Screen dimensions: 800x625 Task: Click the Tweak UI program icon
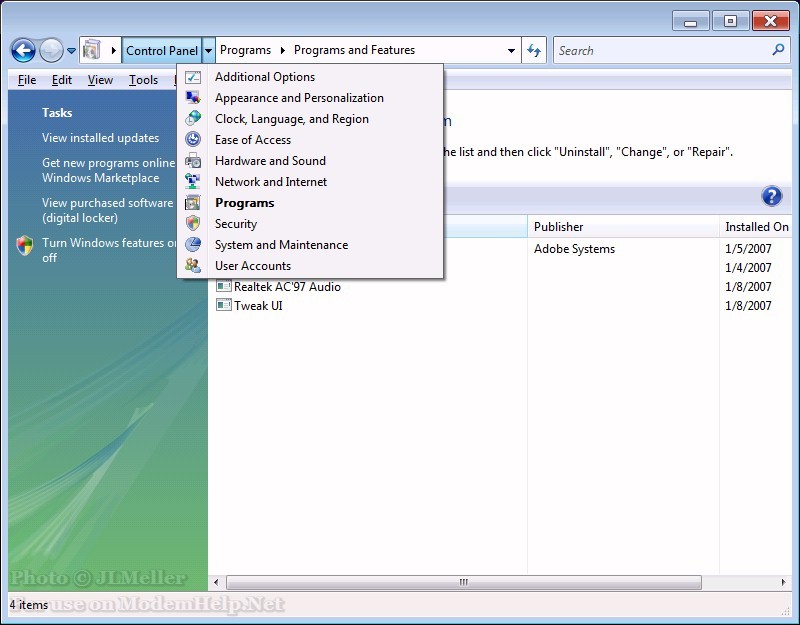pyautogui.click(x=223, y=305)
